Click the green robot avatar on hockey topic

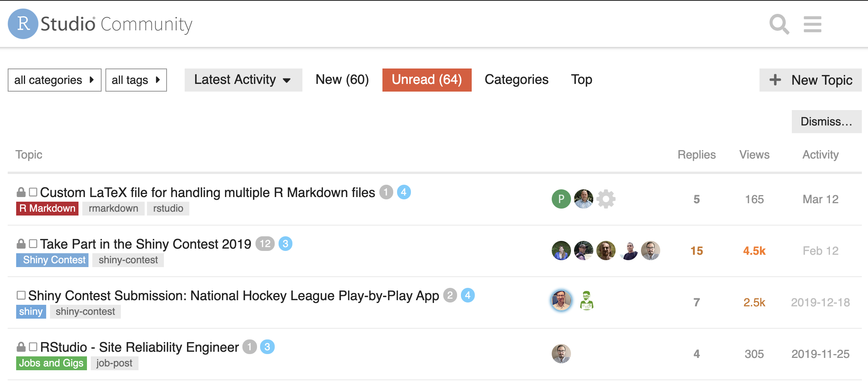586,301
